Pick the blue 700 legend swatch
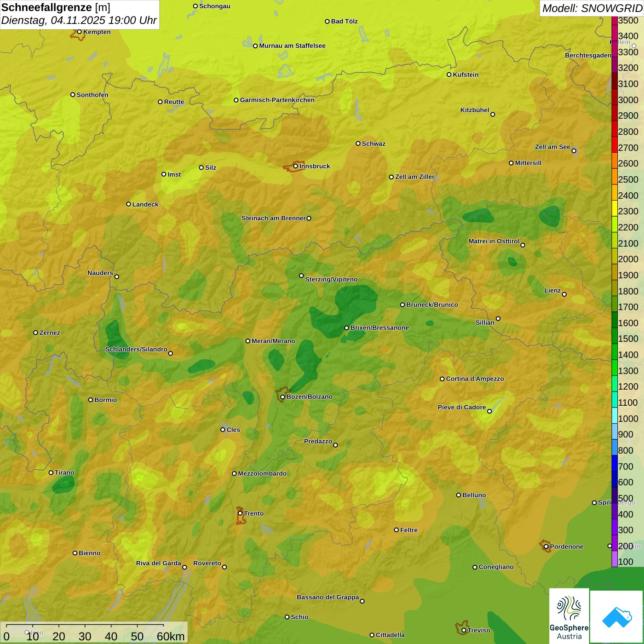This screenshot has height=644, width=644. (615, 463)
